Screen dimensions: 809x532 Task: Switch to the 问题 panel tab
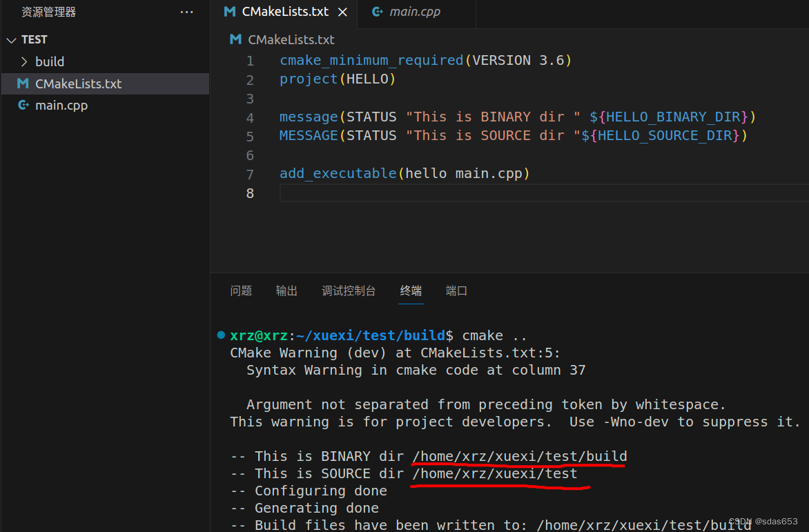(241, 290)
